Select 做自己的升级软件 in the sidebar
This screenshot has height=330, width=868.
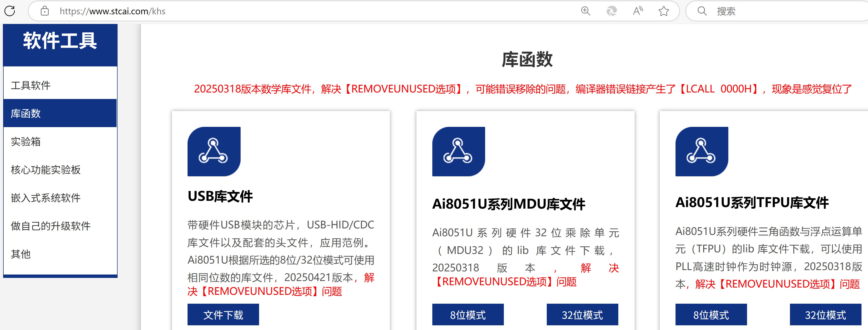click(x=60, y=226)
